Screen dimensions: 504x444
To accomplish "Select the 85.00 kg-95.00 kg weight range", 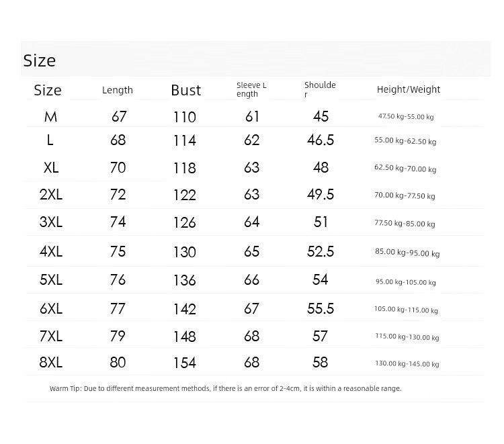I will coord(407,253).
